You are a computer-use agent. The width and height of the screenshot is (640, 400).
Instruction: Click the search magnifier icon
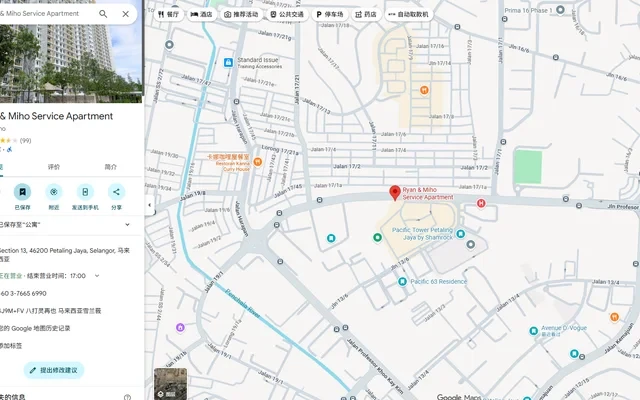pos(103,14)
